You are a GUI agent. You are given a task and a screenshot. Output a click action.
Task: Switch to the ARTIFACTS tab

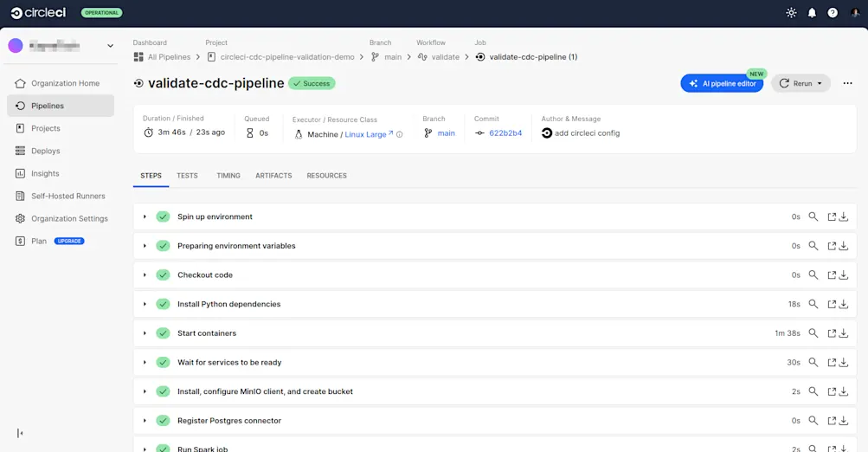273,176
